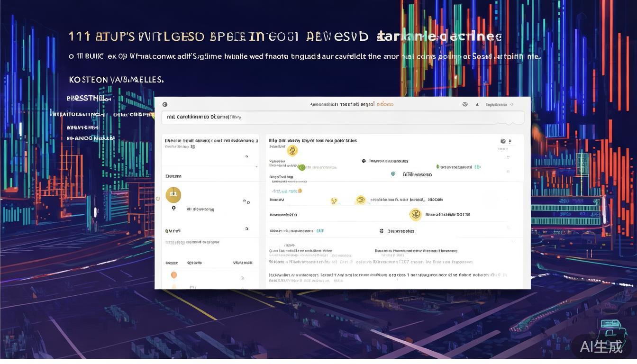Image resolution: width=637 pixels, height=364 pixels.
Task: Click the teal globe icon beside ifiHinnasoco
Action: 393,174
